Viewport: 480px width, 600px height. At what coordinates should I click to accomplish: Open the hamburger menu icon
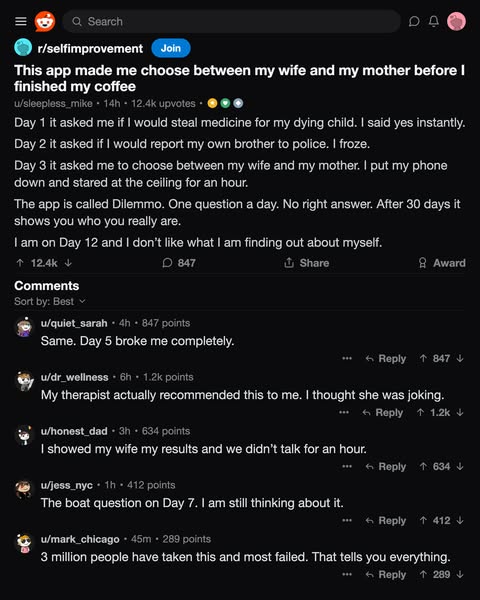(x=21, y=21)
